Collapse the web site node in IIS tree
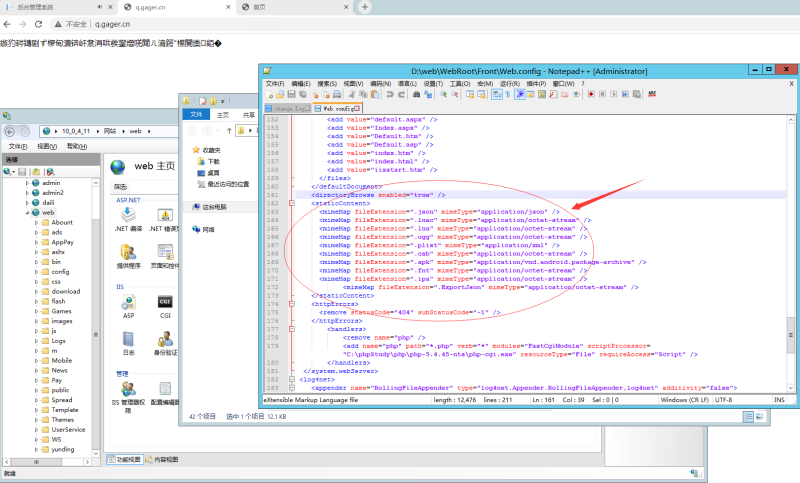 coord(27,213)
